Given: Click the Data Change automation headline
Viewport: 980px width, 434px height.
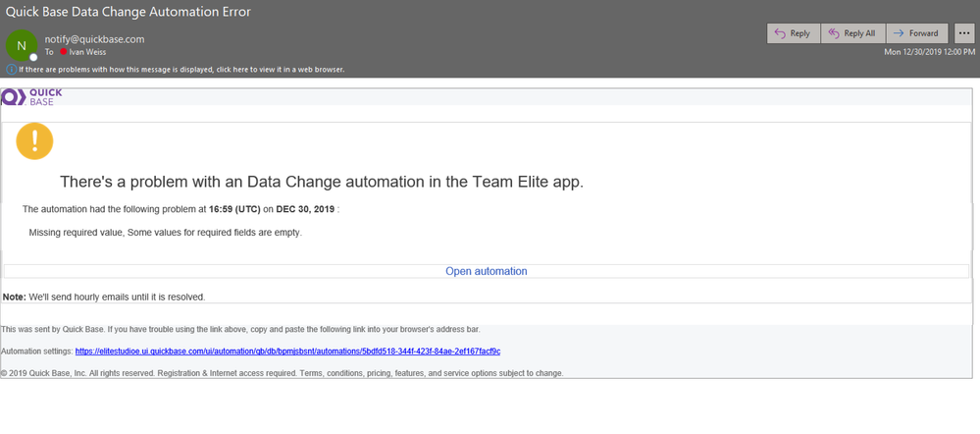Looking at the screenshot, I should click(x=321, y=182).
